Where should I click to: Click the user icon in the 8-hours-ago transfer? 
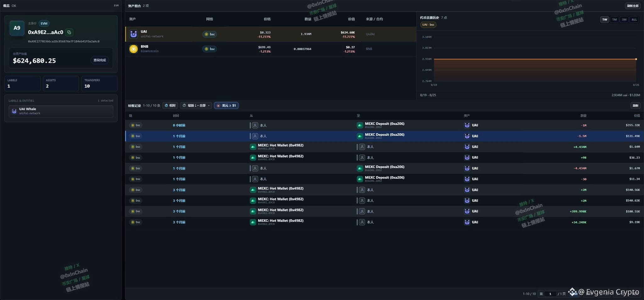(255, 125)
